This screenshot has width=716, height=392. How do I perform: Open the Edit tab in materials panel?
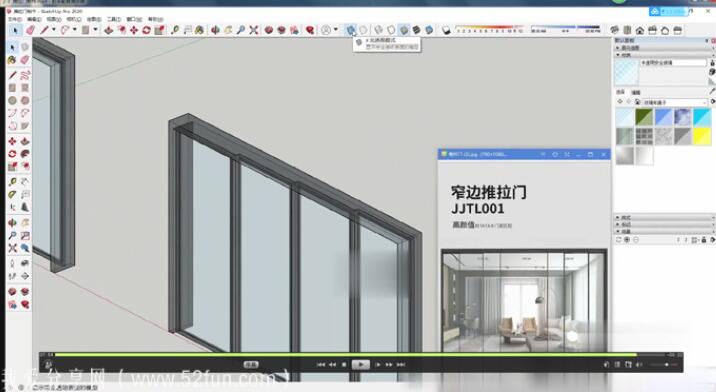click(x=636, y=92)
